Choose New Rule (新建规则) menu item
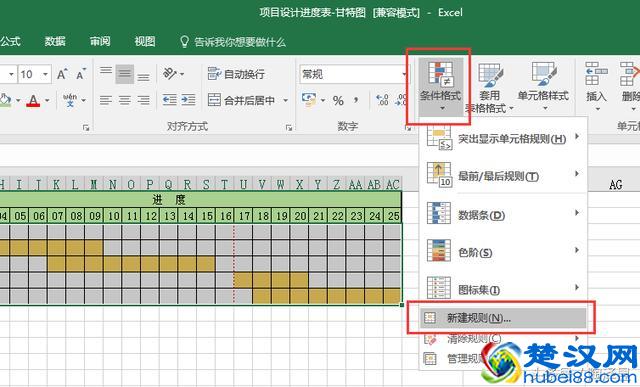This screenshot has height=387, width=640. [x=503, y=318]
